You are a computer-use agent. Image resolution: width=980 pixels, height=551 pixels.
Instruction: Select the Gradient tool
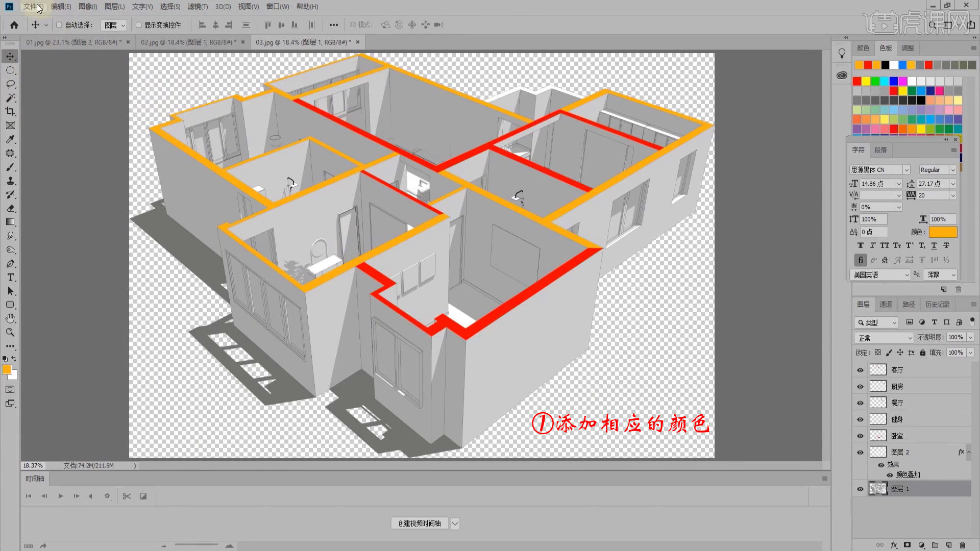pos(10,222)
